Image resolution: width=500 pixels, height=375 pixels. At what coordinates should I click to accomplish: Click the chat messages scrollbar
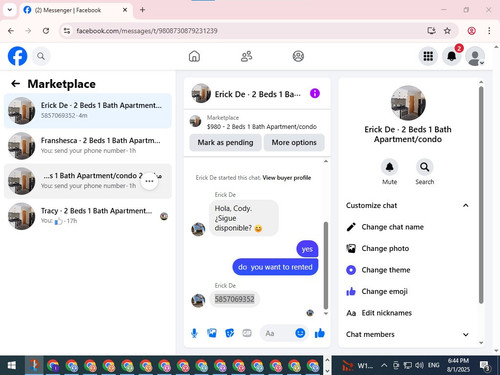point(326,266)
